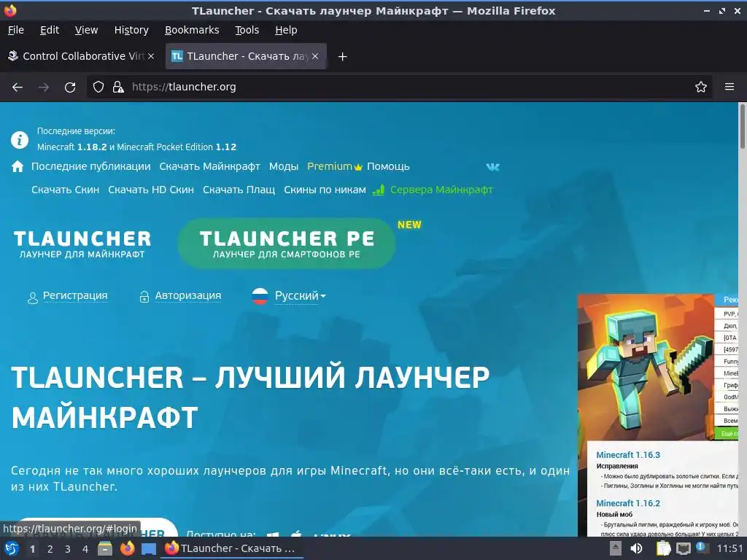Screen dimensions: 747x560
Task: Show site security via padlock icon
Action: coord(117,87)
